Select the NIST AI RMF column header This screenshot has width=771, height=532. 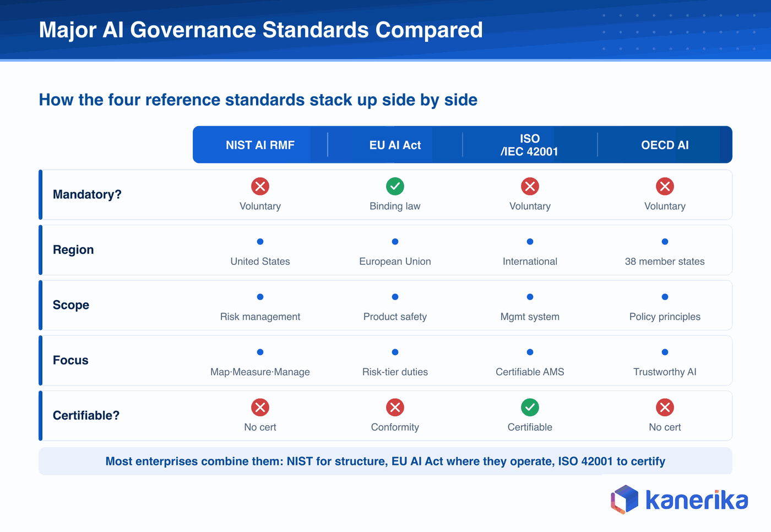pos(260,145)
